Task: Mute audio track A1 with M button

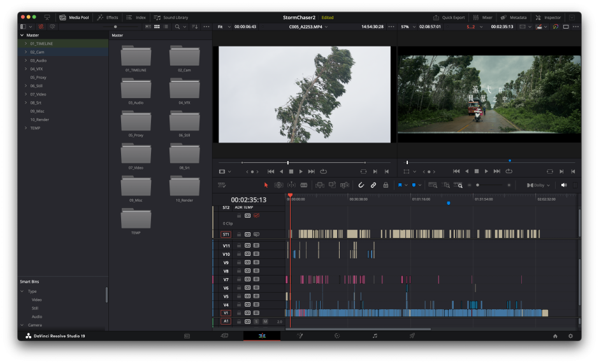Action: 265,321
